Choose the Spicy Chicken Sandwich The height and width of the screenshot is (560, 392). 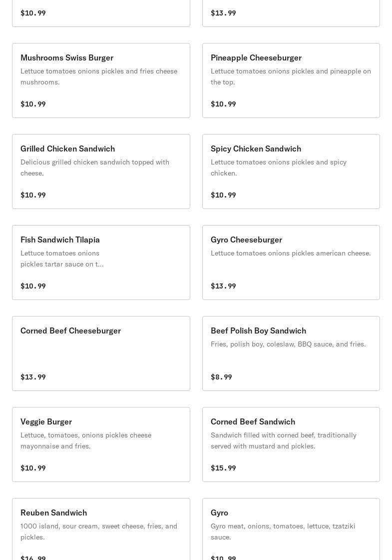point(291,171)
